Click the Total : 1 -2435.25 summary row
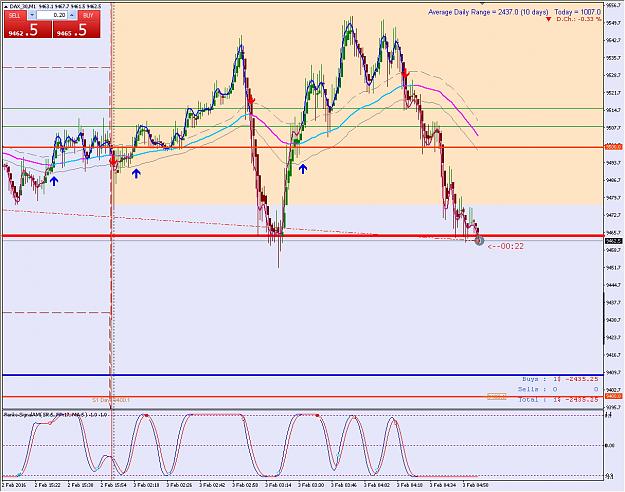625x492 pixels. 558,400
